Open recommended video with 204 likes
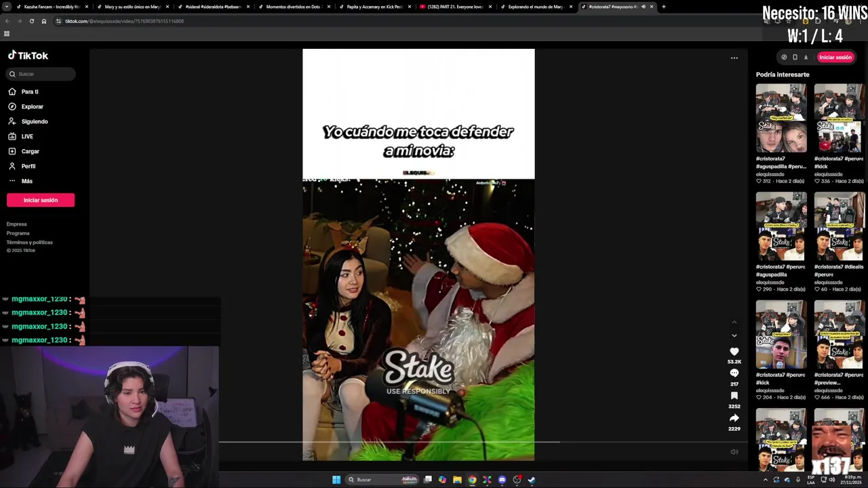This screenshot has height=488, width=868. point(781,335)
